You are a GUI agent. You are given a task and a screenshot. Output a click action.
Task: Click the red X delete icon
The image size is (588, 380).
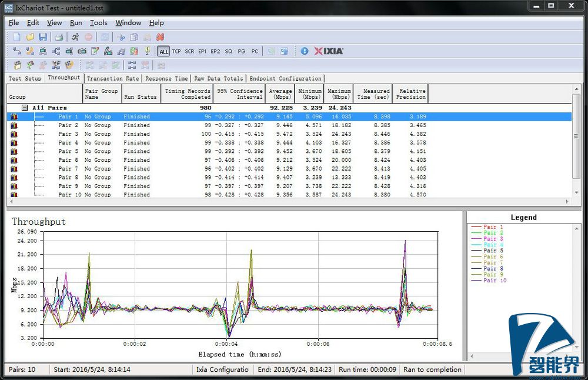click(x=160, y=37)
